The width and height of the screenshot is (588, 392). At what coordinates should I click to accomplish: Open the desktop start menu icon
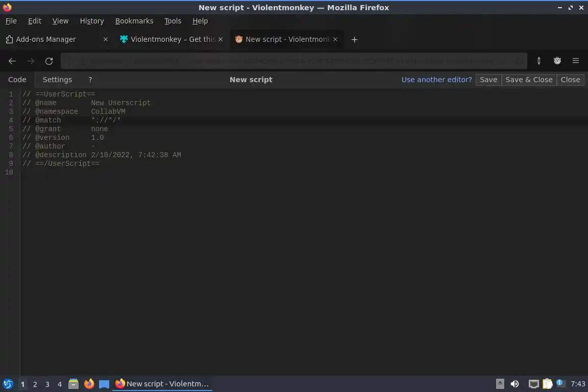(x=8, y=384)
